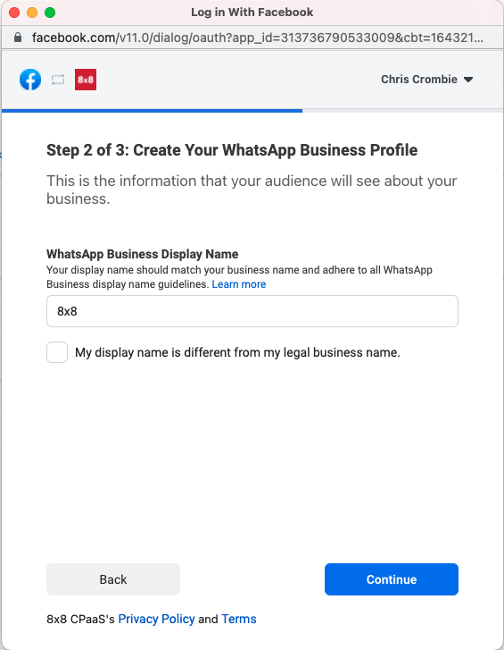
Task: Check the different legal business name box
Action: coord(57,352)
